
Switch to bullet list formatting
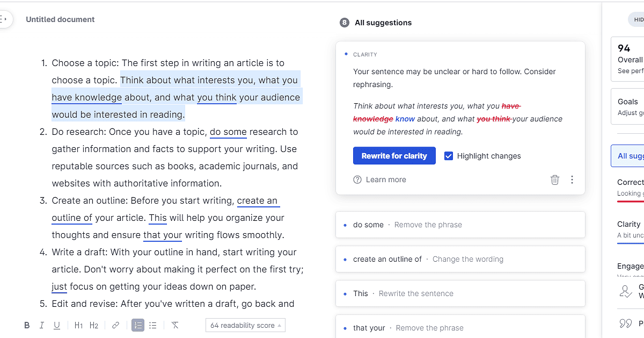point(153,325)
